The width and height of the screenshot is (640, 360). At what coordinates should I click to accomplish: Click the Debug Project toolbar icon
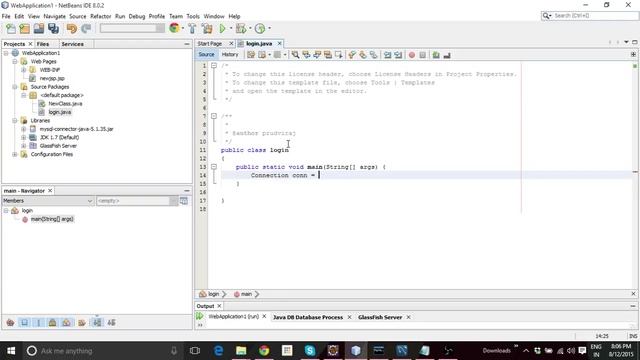tap(241, 29)
